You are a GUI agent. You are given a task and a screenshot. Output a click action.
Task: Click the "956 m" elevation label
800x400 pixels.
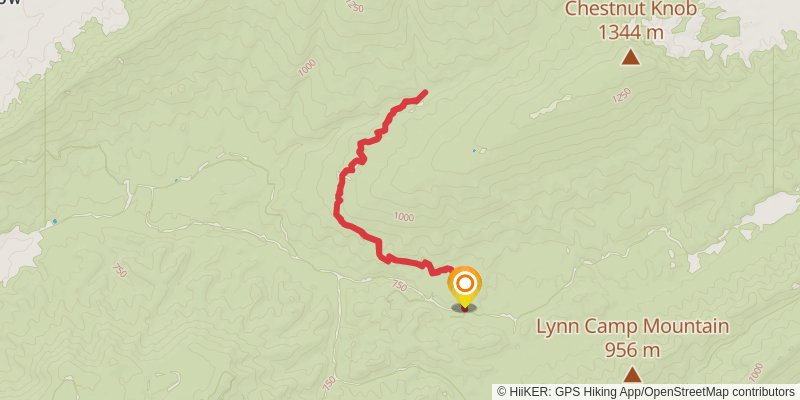pos(632,351)
